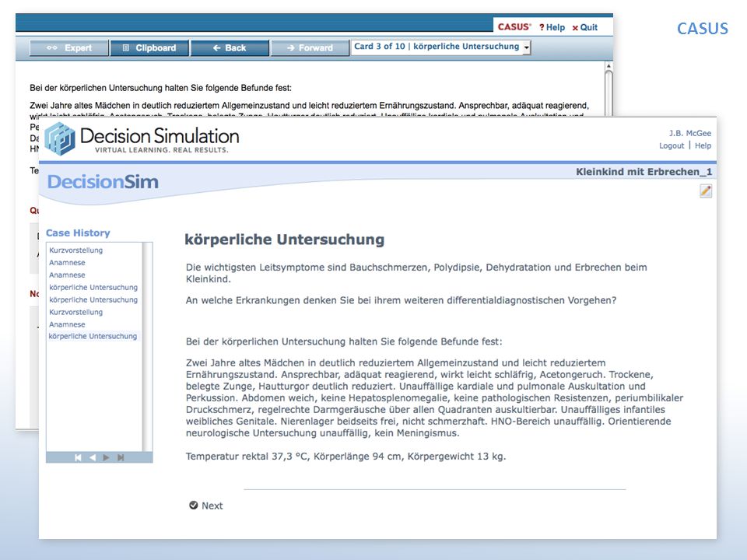
Task: Jump to last item in Case History
Action: point(121,457)
